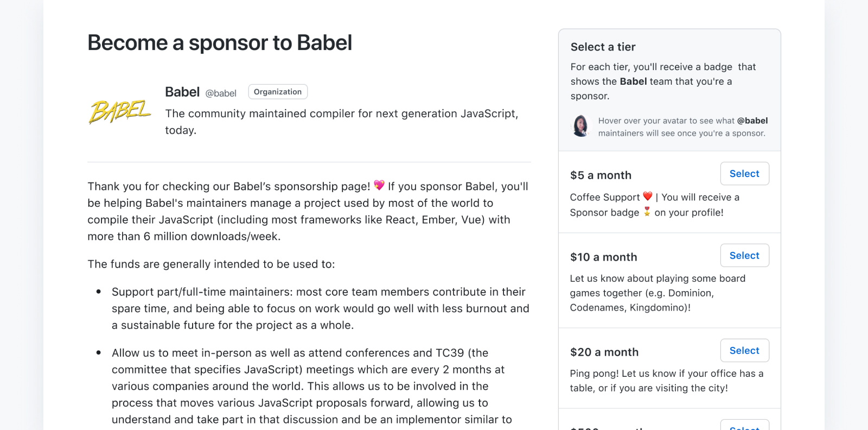Select the $20 a month tier

pos(744,351)
